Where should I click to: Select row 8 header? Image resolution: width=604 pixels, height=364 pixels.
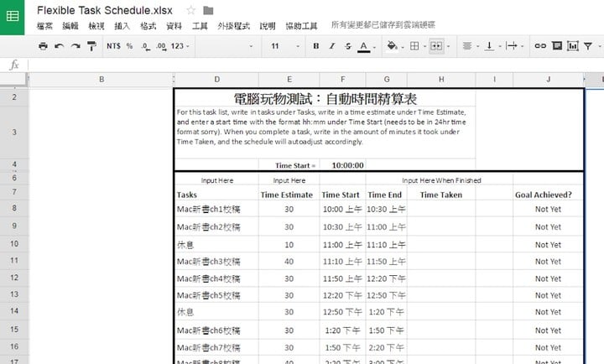tap(14, 208)
